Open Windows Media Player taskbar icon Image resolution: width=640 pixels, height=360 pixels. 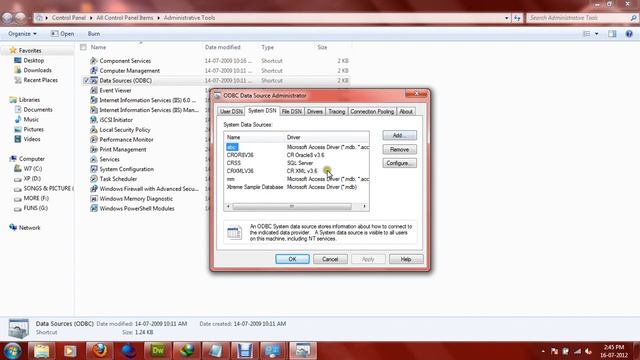coord(70,351)
